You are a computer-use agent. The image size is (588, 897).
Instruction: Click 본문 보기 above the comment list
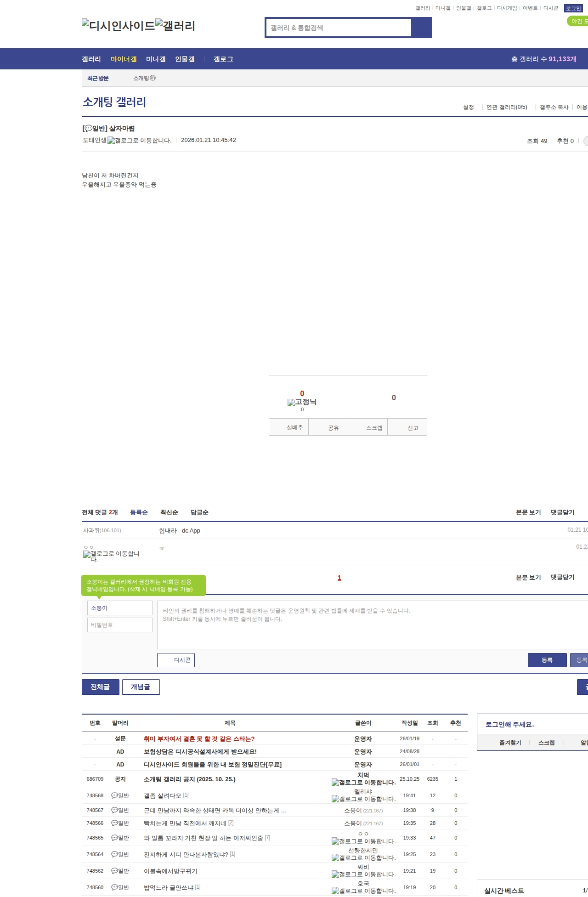click(x=528, y=512)
